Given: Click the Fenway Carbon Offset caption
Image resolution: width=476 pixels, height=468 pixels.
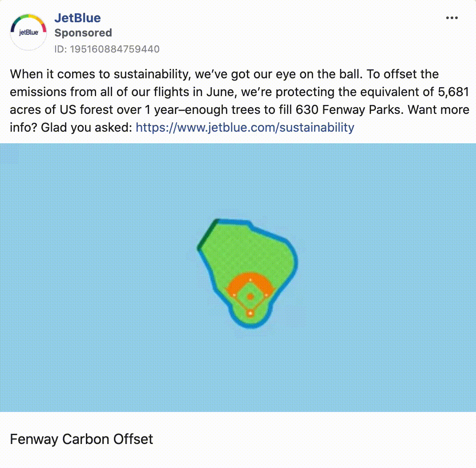Looking at the screenshot, I should click(x=81, y=439).
